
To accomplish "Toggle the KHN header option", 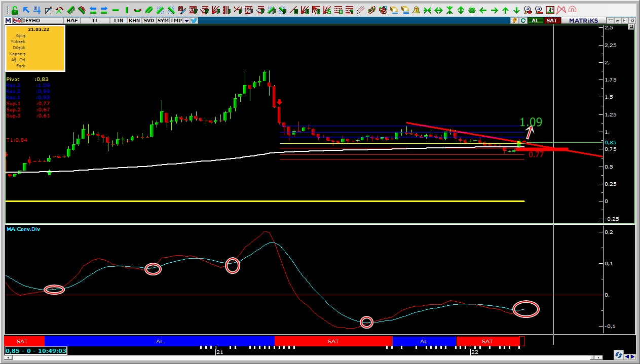I will [134, 20].
